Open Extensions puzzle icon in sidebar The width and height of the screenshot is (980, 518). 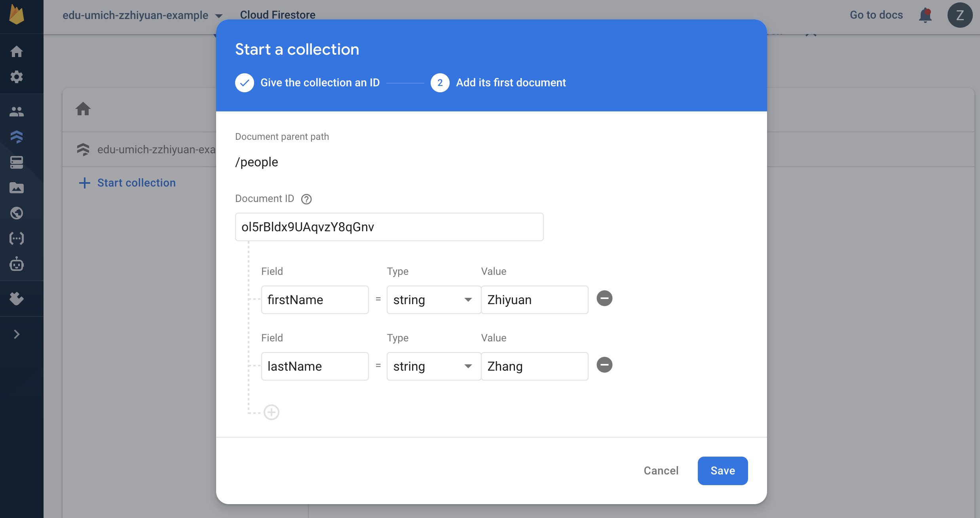tap(17, 299)
